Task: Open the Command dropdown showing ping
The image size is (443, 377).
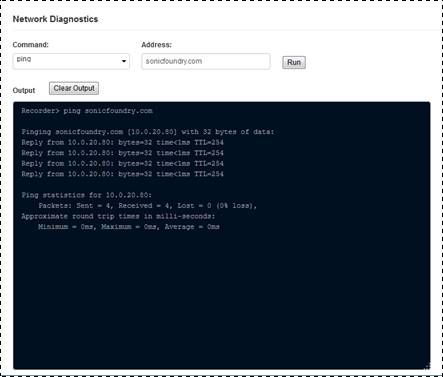Action: (x=71, y=61)
